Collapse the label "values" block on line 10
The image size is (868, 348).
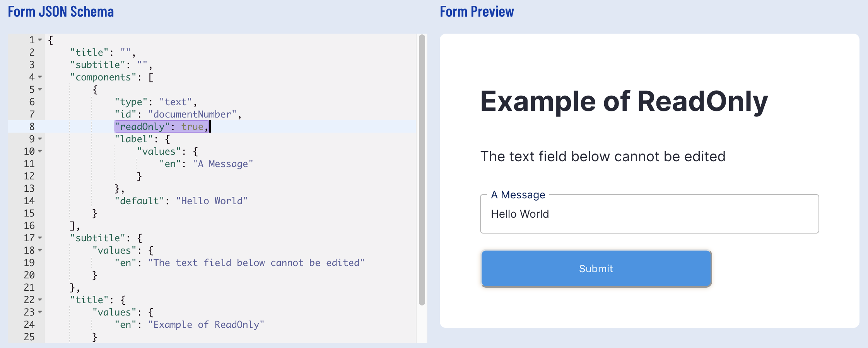40,152
